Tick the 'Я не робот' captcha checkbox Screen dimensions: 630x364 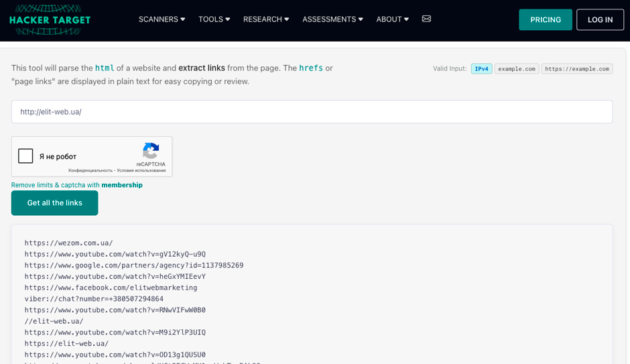[25, 156]
